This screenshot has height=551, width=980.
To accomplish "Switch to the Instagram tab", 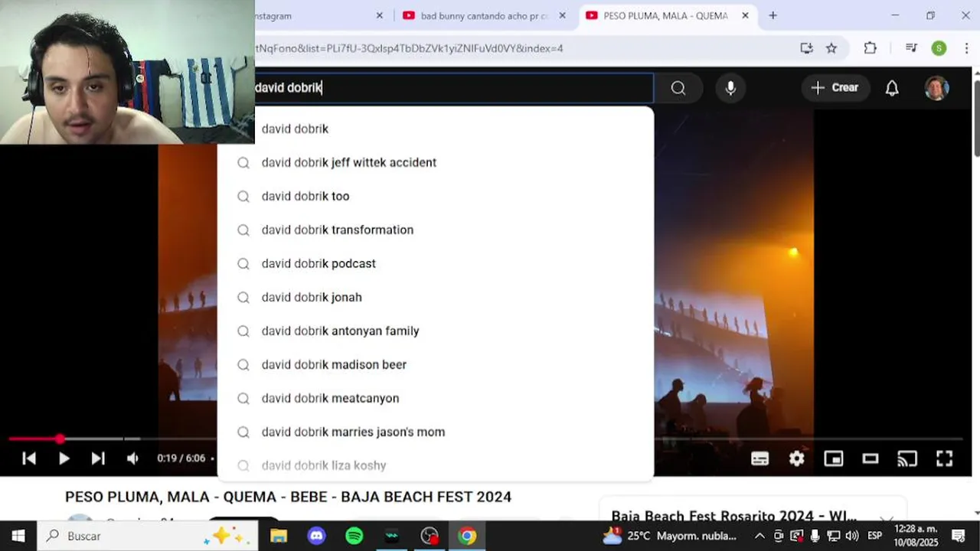I will [x=314, y=15].
